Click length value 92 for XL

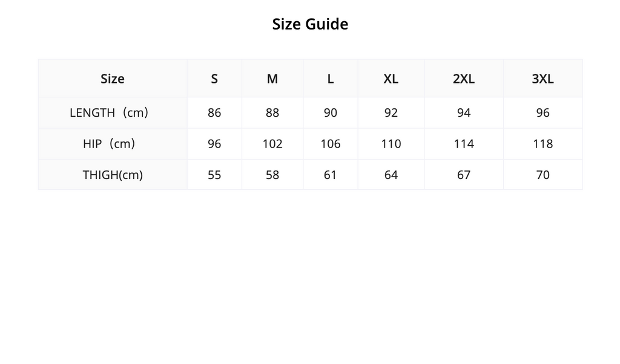point(391,113)
